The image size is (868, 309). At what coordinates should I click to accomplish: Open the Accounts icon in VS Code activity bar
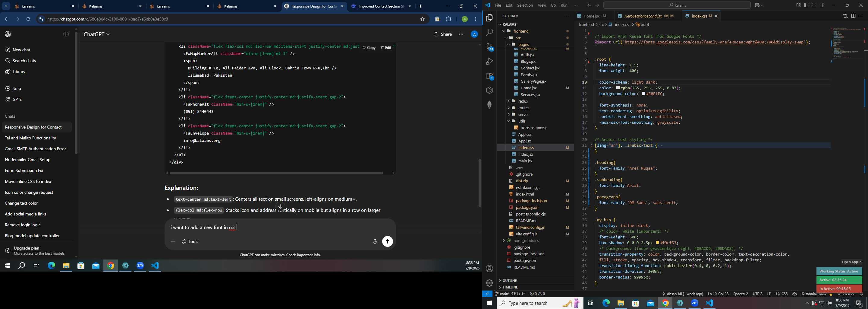point(489,269)
